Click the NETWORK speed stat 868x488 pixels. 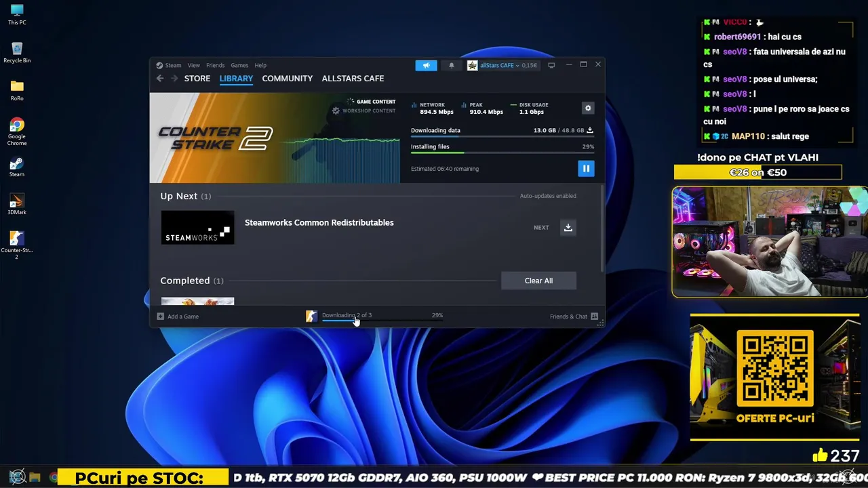click(432, 108)
